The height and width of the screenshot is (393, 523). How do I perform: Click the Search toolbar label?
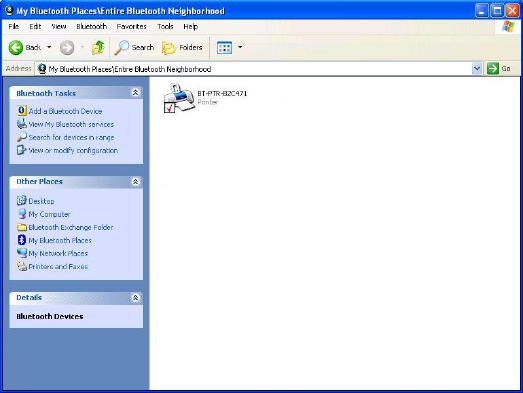pos(143,47)
